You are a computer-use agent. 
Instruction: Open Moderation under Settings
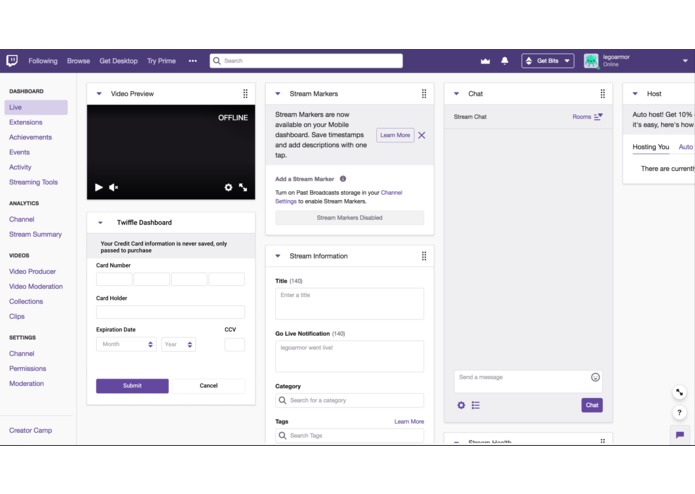click(27, 384)
